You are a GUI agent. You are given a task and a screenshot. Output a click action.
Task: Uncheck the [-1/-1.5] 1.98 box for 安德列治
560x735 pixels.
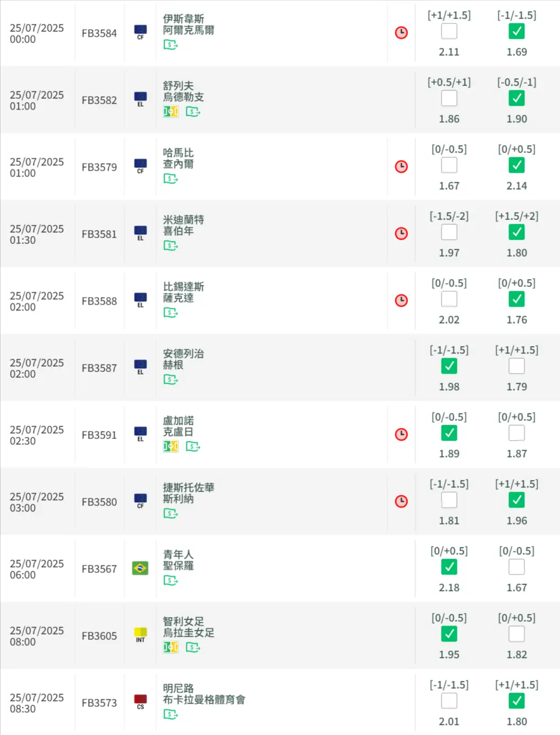tap(449, 366)
